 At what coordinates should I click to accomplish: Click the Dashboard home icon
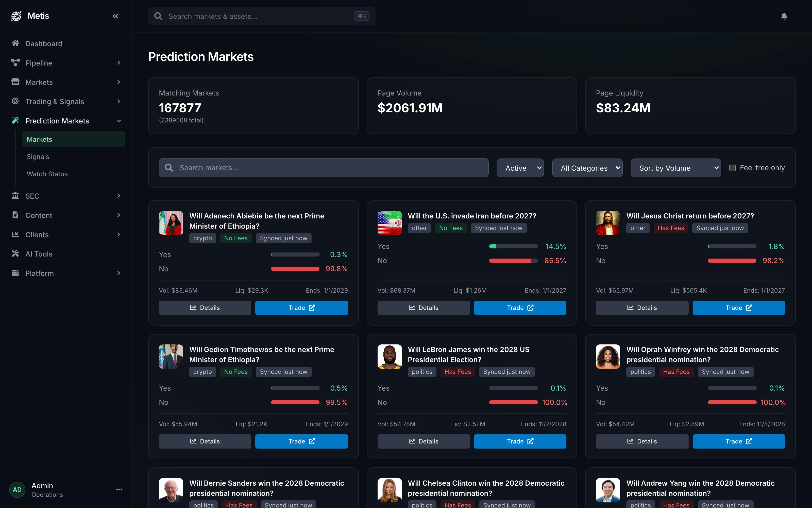point(15,43)
